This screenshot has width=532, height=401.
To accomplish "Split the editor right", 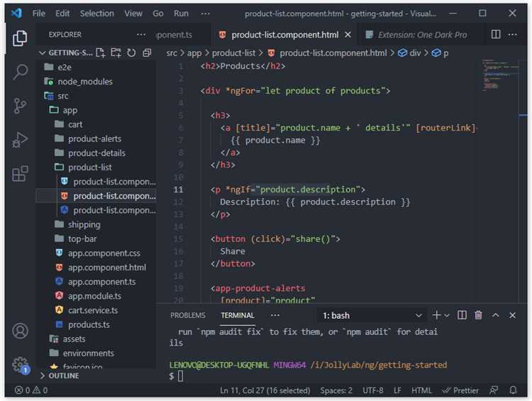I will tap(496, 34).
